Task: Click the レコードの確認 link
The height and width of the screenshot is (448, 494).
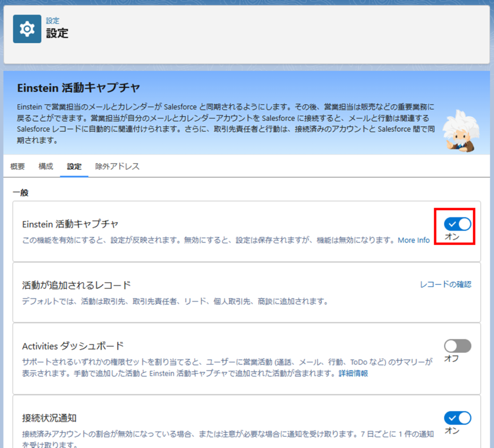Action: pos(446,284)
